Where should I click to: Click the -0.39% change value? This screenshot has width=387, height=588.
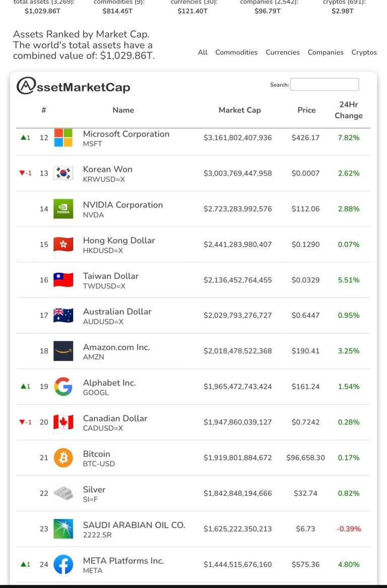[348, 529]
